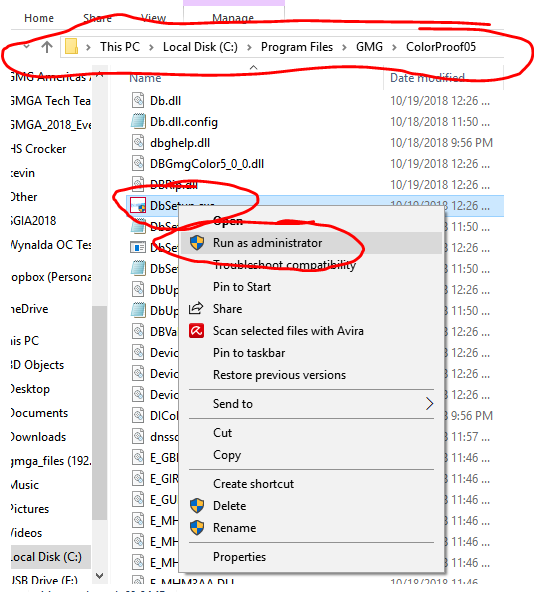Screen dimensions: 534x592
Task: Click the up arrow navigation icon
Action: pyautogui.click(x=47, y=47)
